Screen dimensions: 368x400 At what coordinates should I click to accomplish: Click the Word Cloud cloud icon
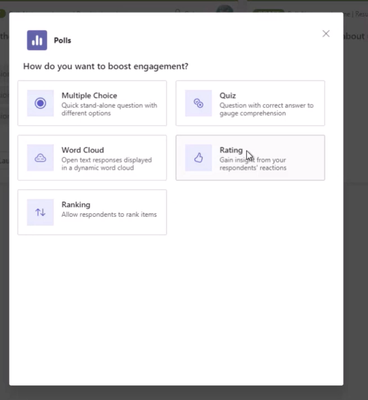(40, 158)
